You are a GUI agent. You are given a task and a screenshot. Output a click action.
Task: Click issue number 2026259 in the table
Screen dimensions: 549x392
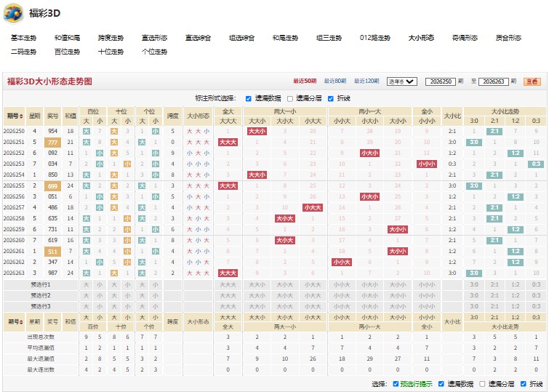(14, 230)
